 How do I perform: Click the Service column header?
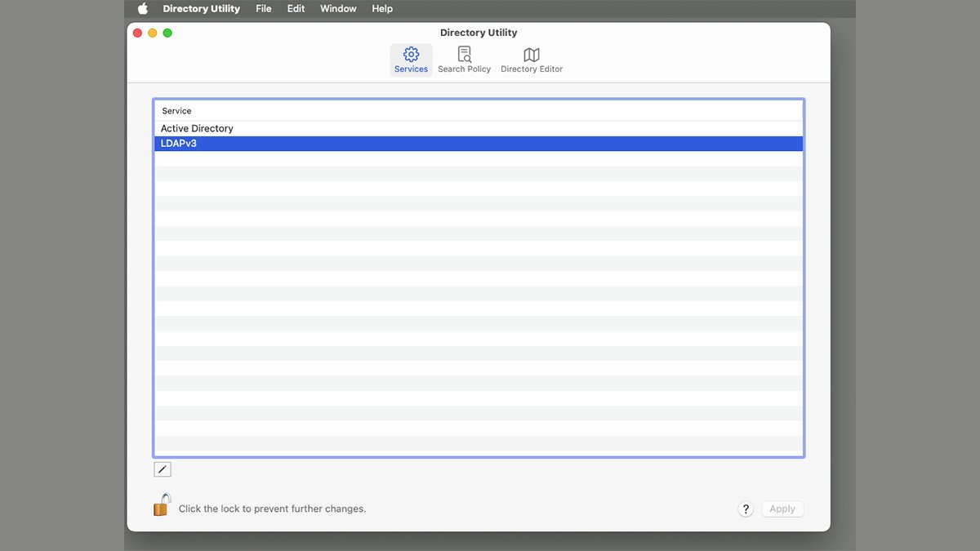pos(479,111)
